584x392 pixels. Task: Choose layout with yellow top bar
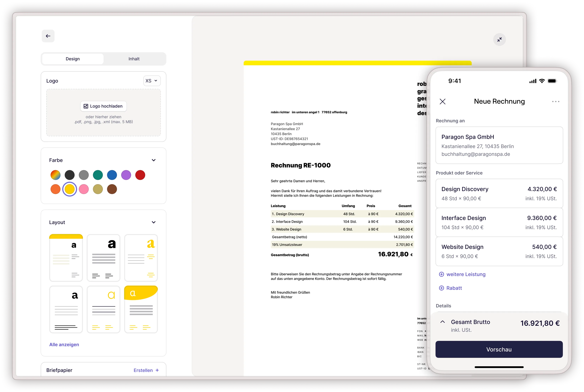click(x=66, y=258)
